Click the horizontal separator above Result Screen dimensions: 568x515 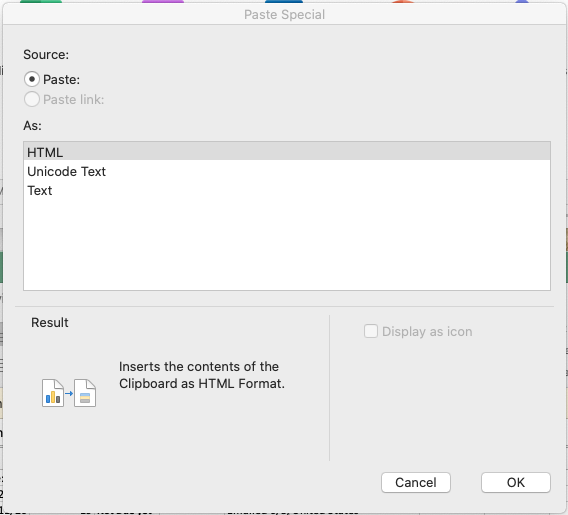pos(284,306)
